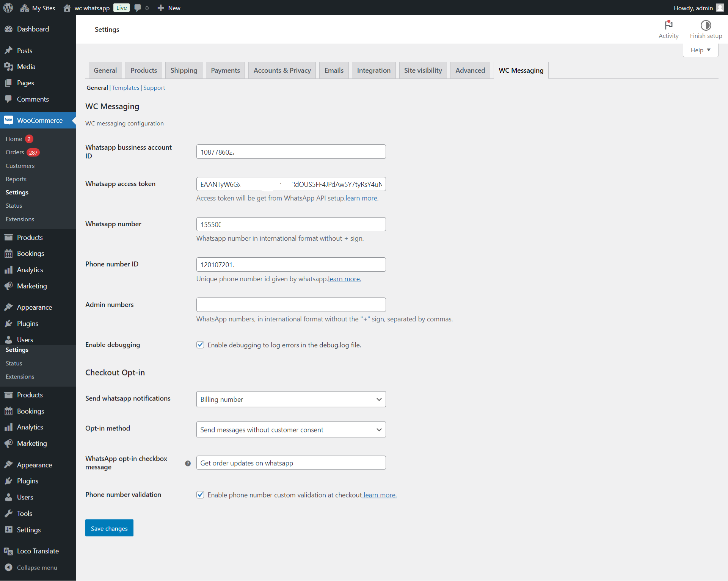This screenshot has height=581, width=728.
Task: Open the Support sub-section link
Action: (154, 88)
